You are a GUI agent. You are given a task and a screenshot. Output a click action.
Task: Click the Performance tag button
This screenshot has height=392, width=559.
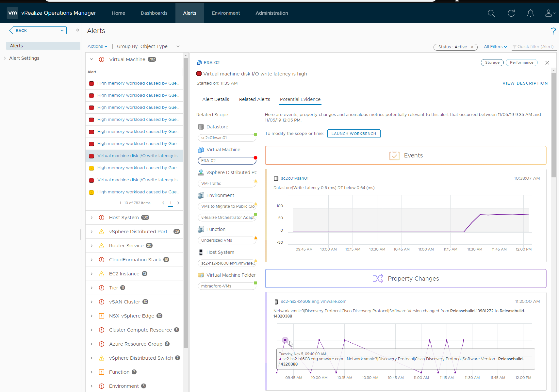point(522,63)
